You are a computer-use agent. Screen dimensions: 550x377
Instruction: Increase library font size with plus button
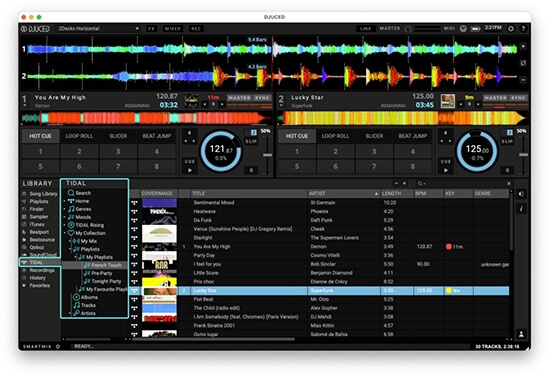point(404,183)
